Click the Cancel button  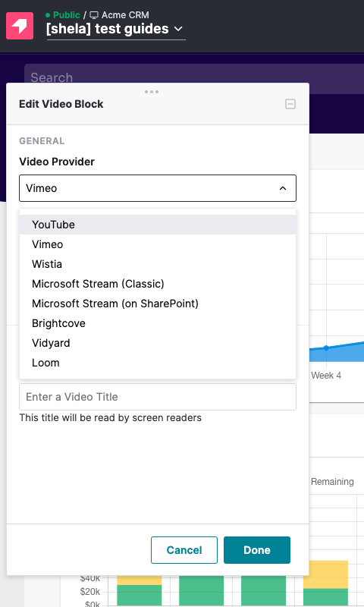pos(184,550)
